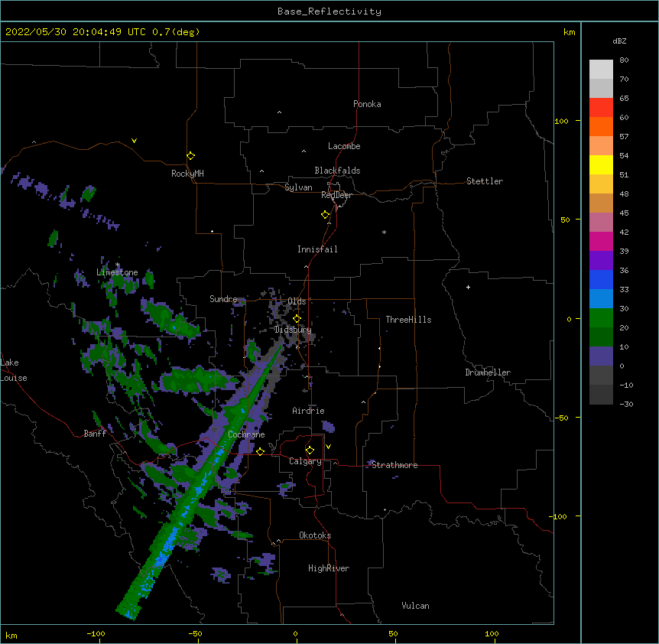
Task: Click the Vulcan city label
Action: [x=415, y=606]
